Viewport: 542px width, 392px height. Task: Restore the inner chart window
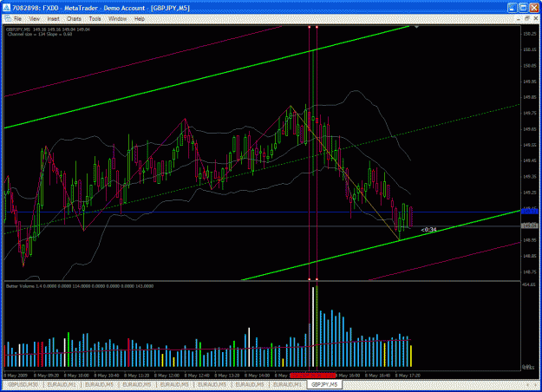[526, 18]
